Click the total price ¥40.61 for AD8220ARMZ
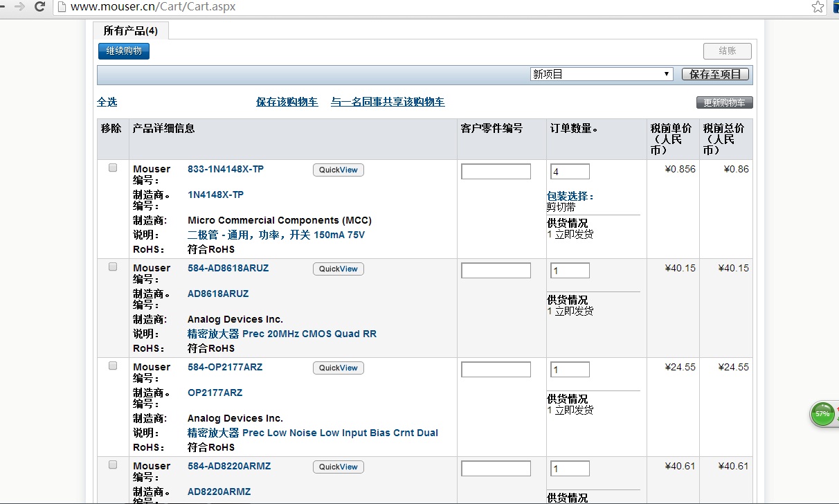 (734, 466)
